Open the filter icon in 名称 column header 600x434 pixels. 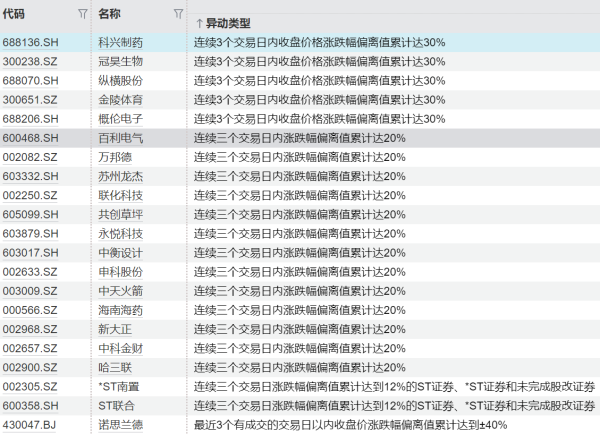coord(178,15)
